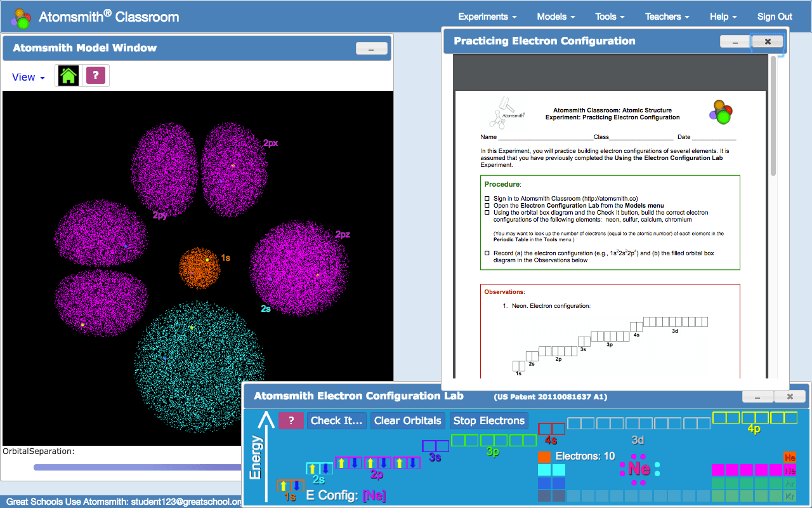Click the Ne cell in mini periodic table

coord(790,471)
